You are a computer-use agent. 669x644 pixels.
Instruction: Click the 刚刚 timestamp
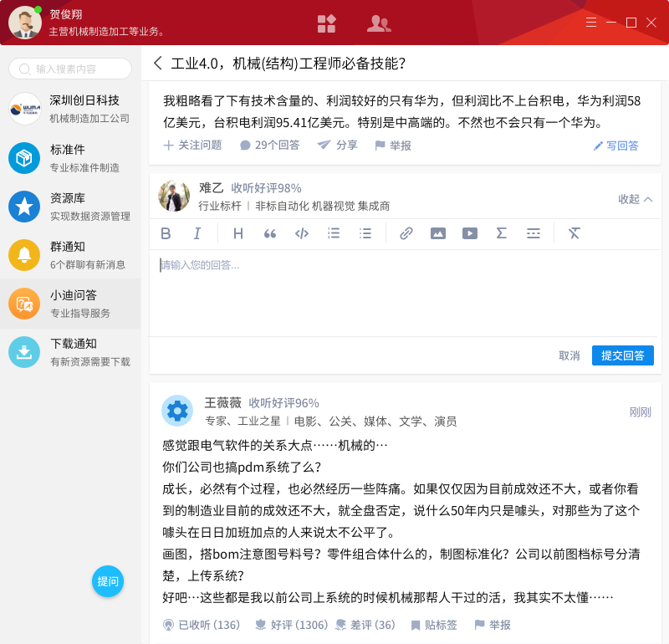coord(641,411)
